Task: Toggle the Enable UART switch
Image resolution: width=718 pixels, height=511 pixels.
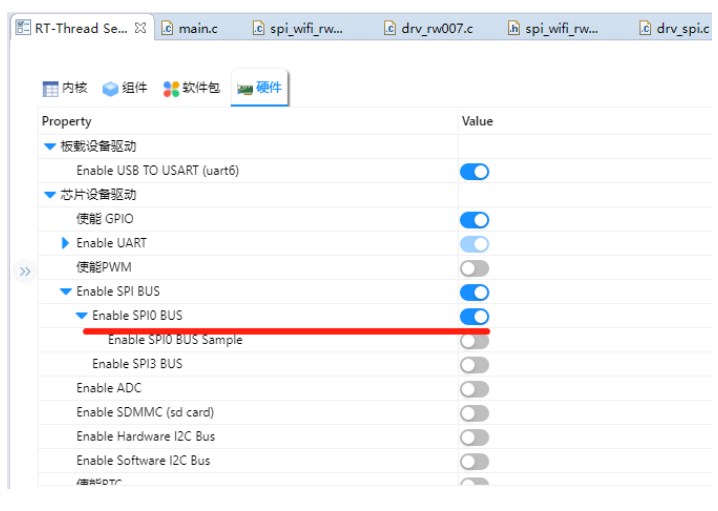Action: click(474, 244)
